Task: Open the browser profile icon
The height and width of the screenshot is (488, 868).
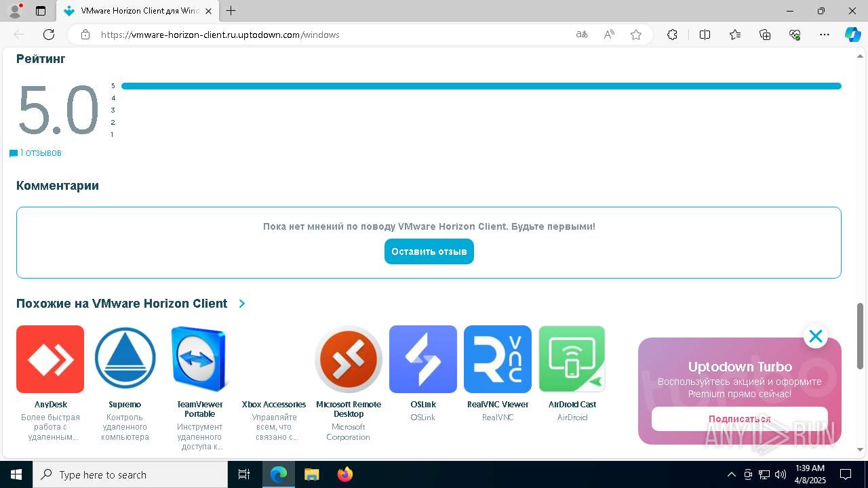Action: pos(15,11)
